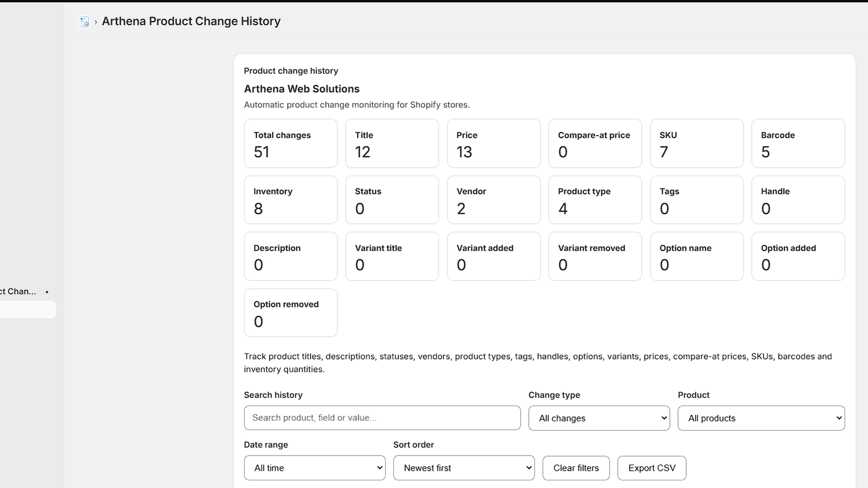Viewport: 868px width, 488px height.
Task: Focus the Search history input field
Action: (x=382, y=418)
